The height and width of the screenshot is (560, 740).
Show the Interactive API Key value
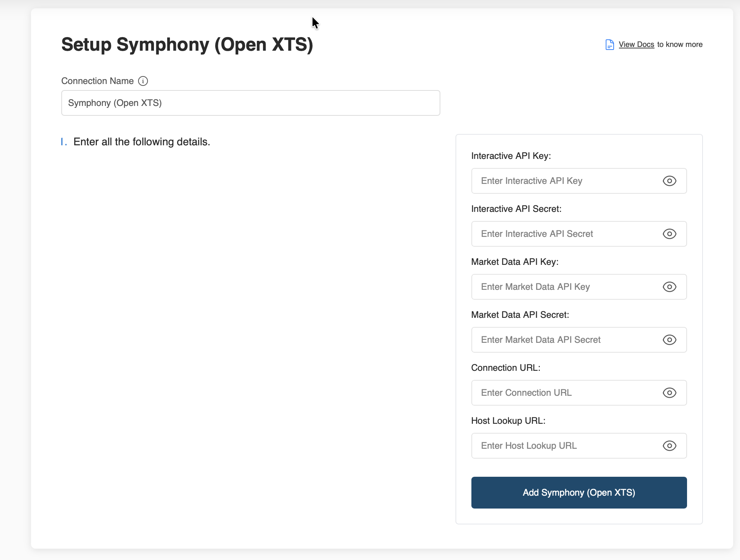point(669,181)
